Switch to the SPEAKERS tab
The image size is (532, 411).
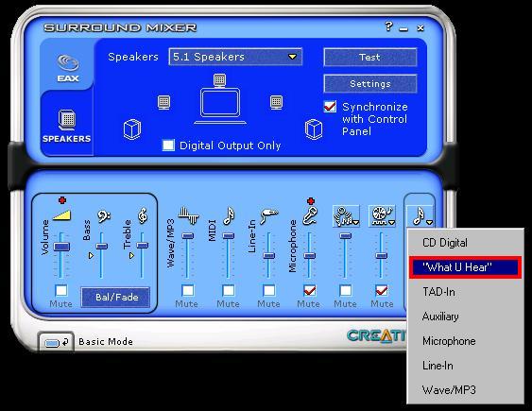[x=67, y=126]
